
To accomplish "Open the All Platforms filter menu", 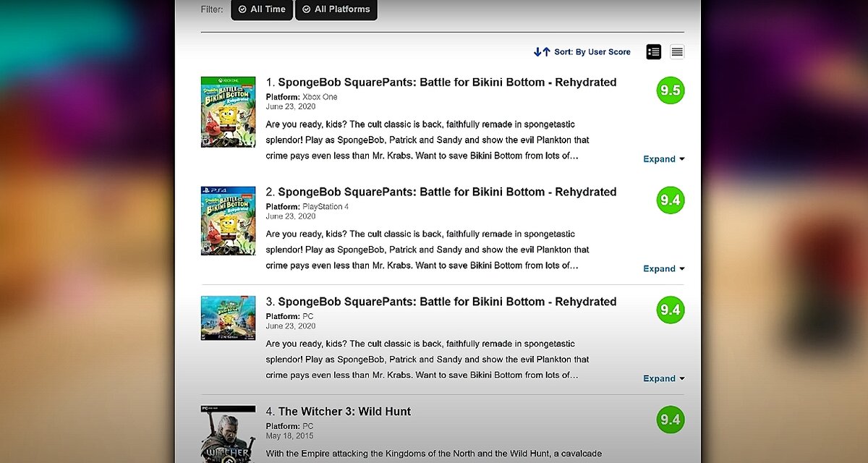I will pyautogui.click(x=336, y=9).
